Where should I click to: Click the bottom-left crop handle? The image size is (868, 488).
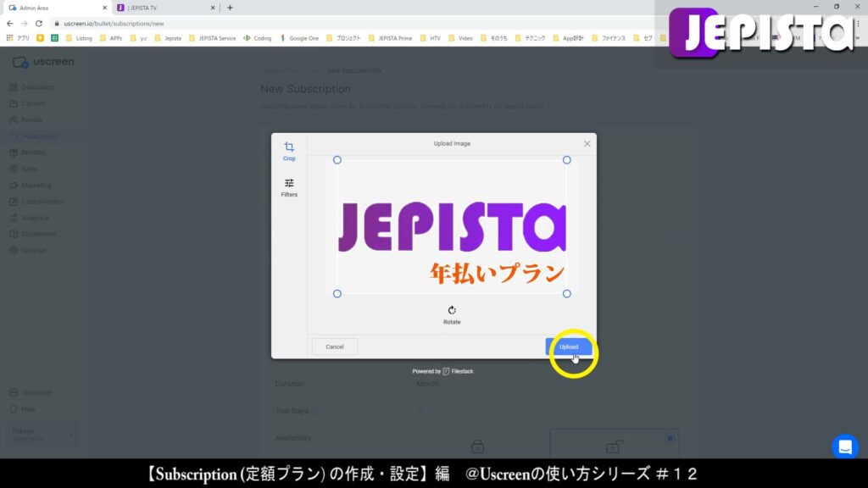point(337,294)
